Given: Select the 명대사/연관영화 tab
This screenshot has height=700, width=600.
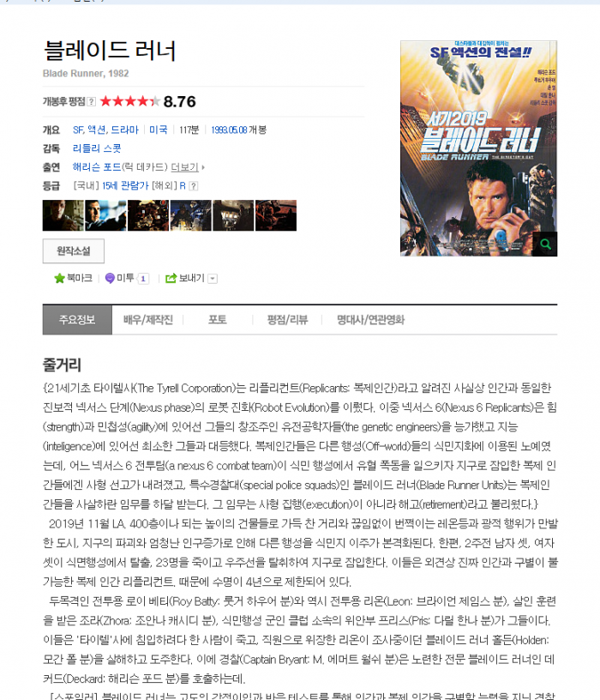Looking at the screenshot, I should click(370, 320).
